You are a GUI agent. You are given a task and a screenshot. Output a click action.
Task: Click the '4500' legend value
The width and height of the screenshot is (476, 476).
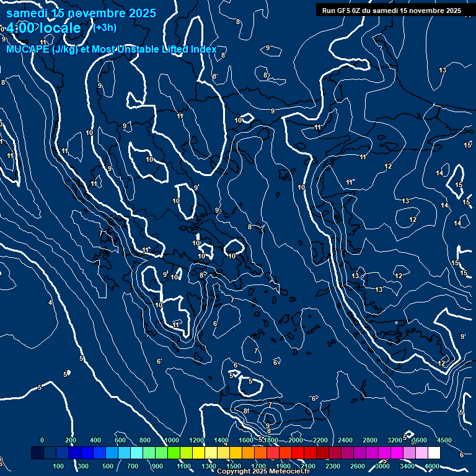tap(444, 440)
